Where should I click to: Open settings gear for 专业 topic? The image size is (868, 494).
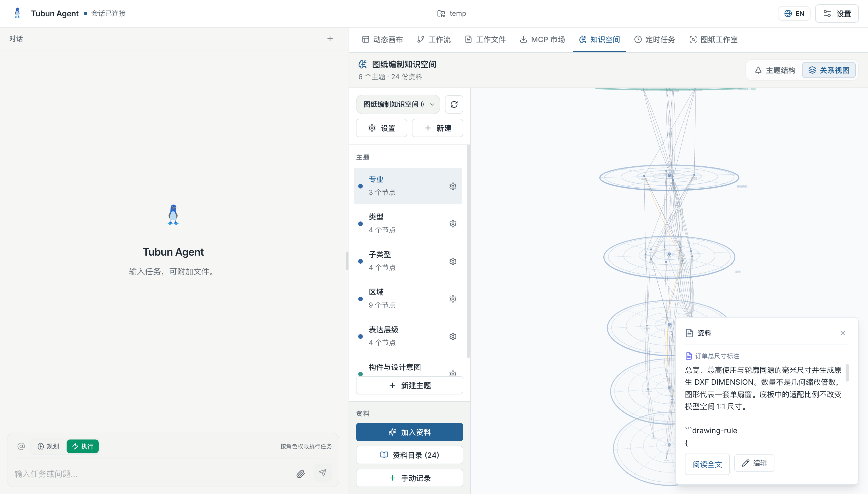452,186
